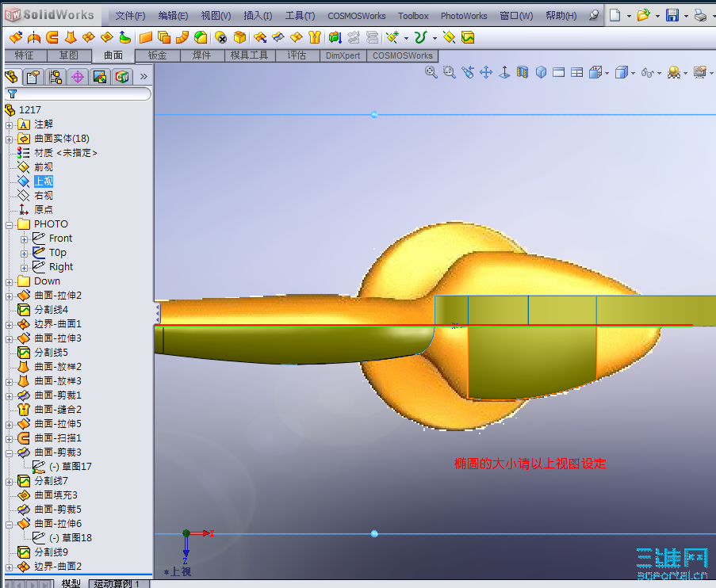
Task: Show more manager tabs with chevron
Action: [144, 76]
